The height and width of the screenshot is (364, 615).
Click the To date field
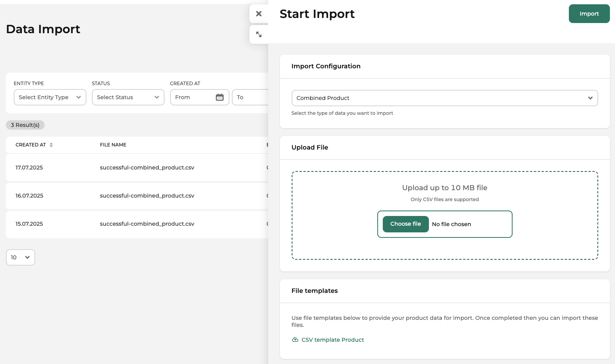pyautogui.click(x=250, y=97)
